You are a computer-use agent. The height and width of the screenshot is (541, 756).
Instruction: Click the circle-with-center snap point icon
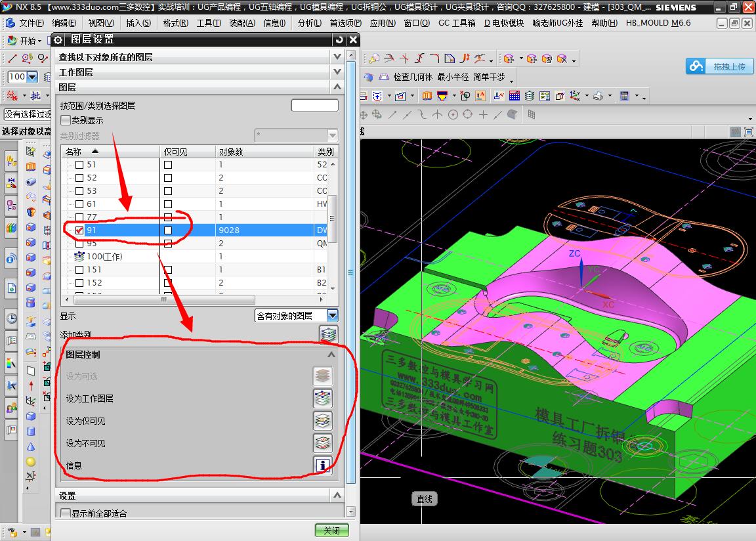[x=453, y=115]
